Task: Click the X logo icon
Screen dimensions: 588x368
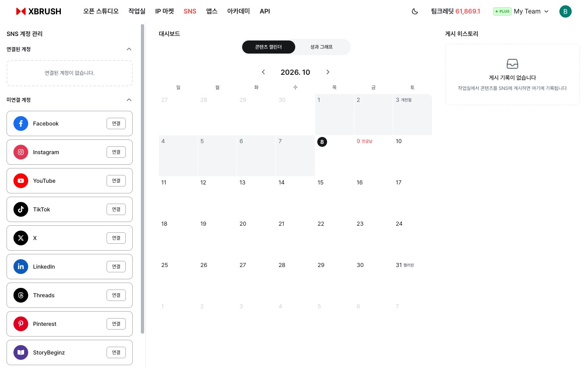Action: point(21,238)
